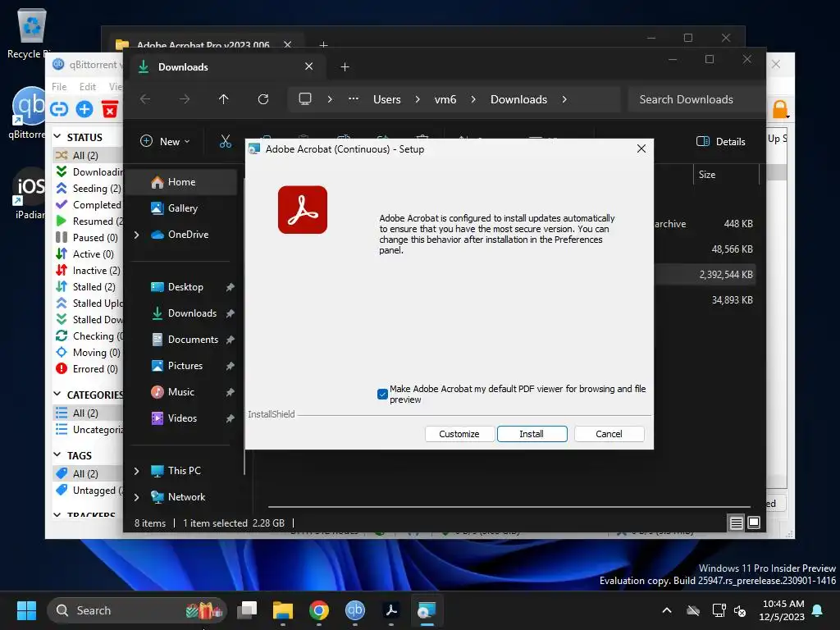Show hidden breadcrumb folders ellipsis
840x630 pixels.
pos(354,99)
